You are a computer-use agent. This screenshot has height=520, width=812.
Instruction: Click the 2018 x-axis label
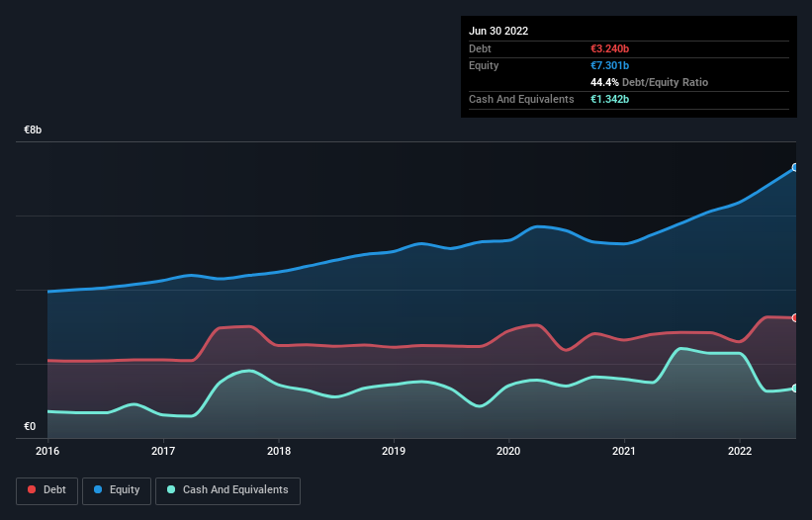pos(279,451)
